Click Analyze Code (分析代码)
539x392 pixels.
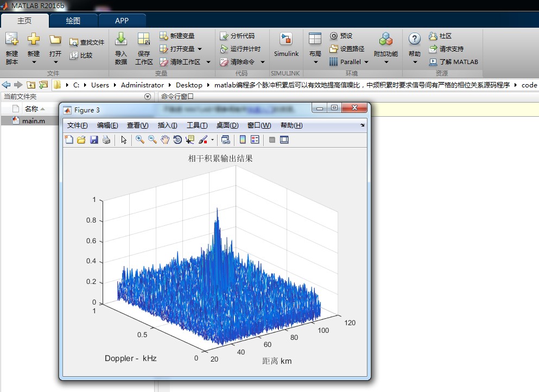(x=237, y=36)
